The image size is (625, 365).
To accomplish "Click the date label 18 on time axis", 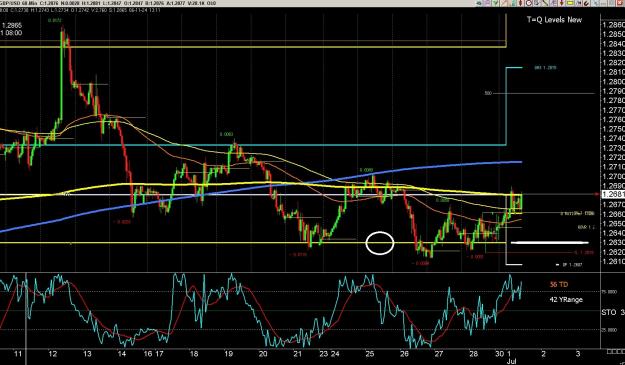I will point(194,353).
